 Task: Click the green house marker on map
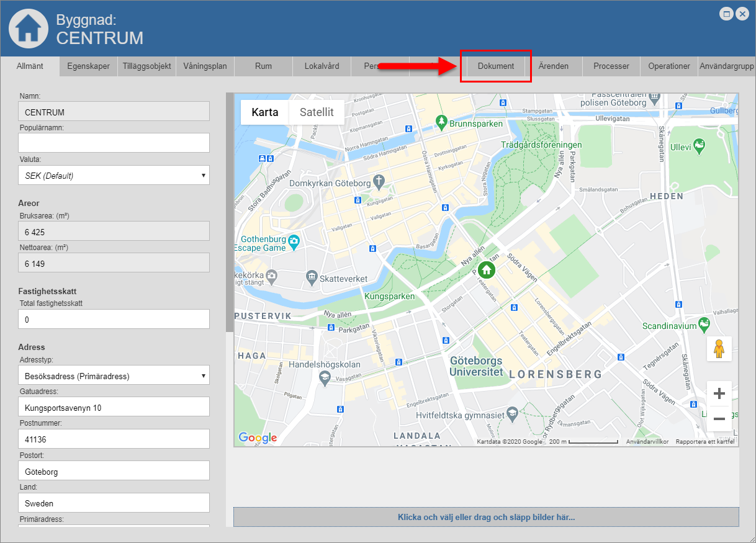(487, 269)
